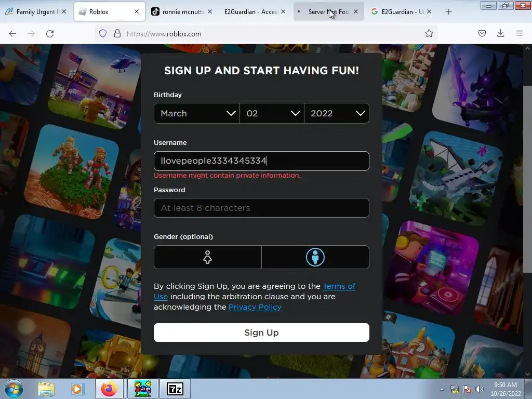The width and height of the screenshot is (532, 399).
Task: Open the Action Center flag icon
Action: pos(467,389)
